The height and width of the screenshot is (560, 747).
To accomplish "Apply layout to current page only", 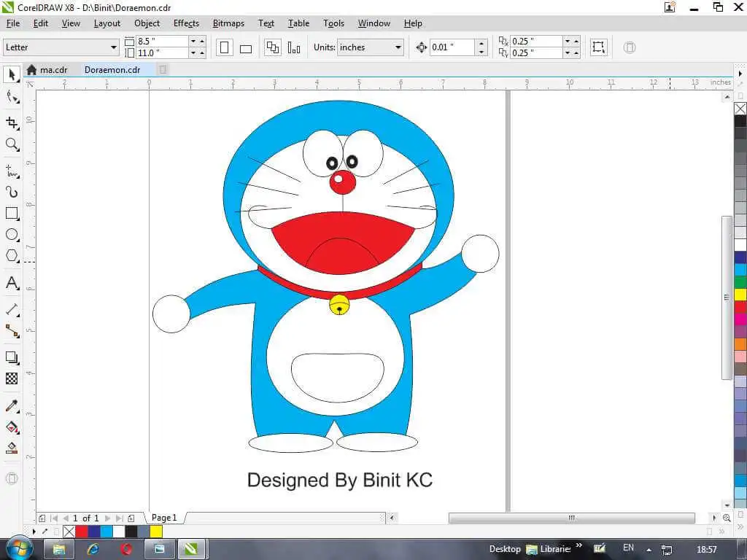I will [x=294, y=47].
